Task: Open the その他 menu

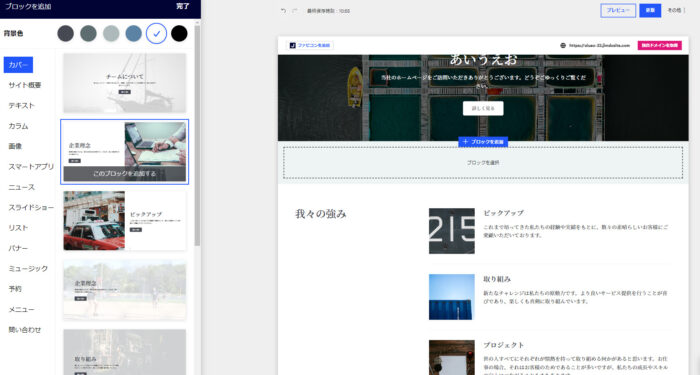Action: (675, 10)
